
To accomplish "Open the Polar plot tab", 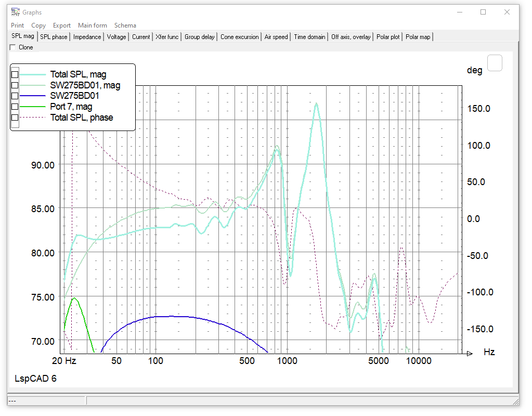I will (x=387, y=36).
